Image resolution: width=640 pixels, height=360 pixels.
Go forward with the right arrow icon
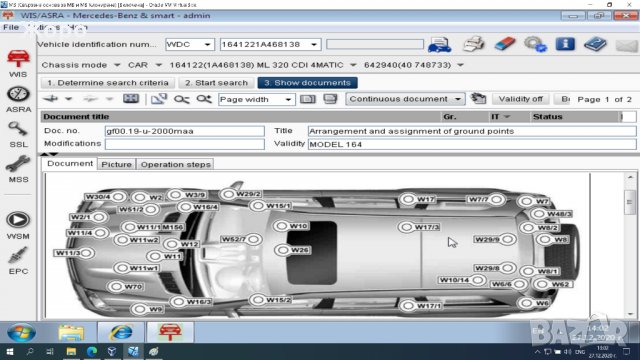(91, 99)
